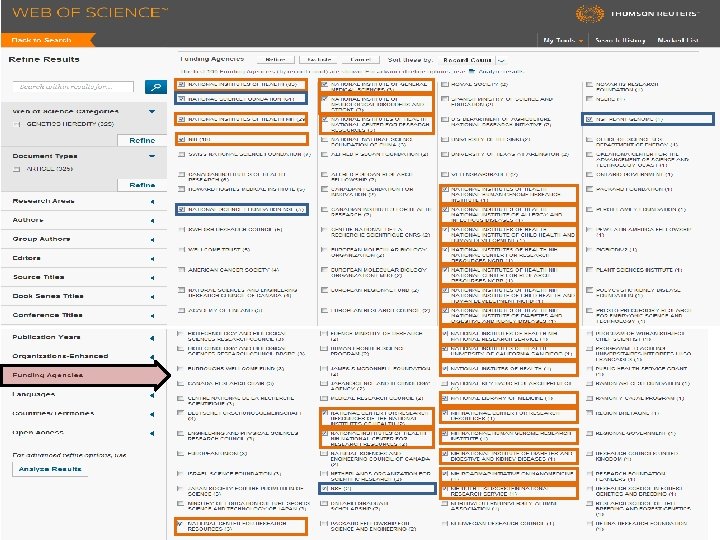The height and width of the screenshot is (540, 720).
Task: Expand the Conference Titles filter
Action: click(152, 316)
